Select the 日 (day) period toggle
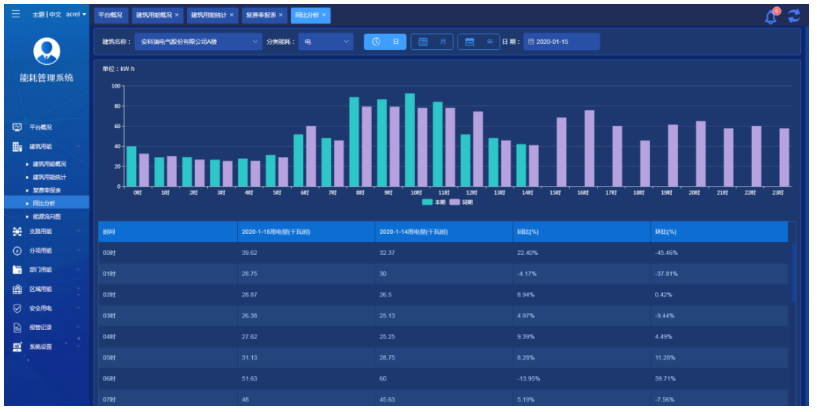 (386, 42)
